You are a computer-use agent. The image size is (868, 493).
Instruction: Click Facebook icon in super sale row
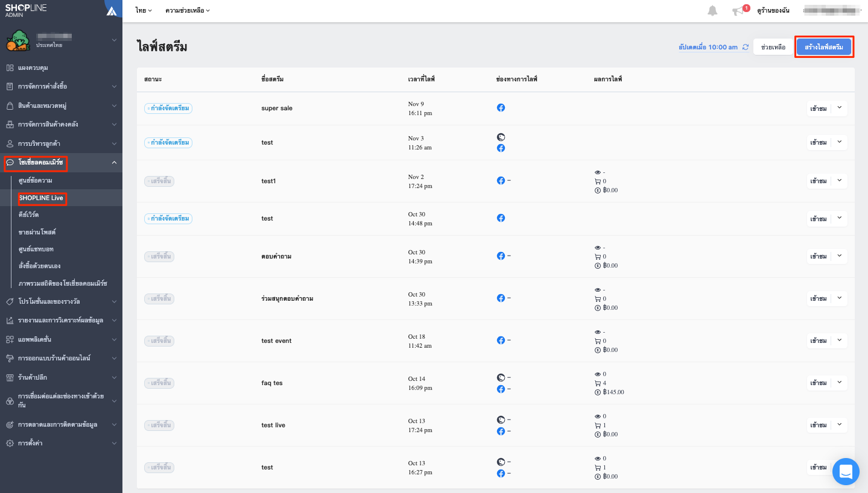click(x=501, y=108)
